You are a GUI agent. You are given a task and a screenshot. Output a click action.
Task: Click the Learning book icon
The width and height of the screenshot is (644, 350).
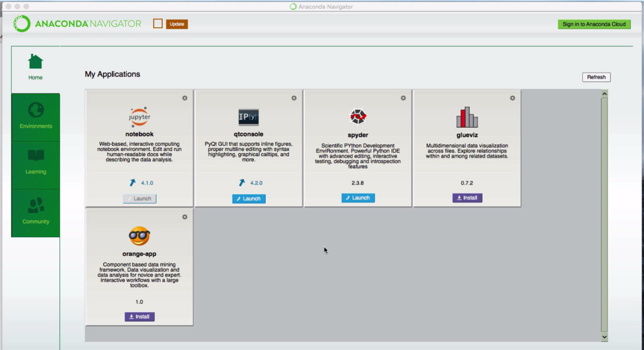(36, 156)
